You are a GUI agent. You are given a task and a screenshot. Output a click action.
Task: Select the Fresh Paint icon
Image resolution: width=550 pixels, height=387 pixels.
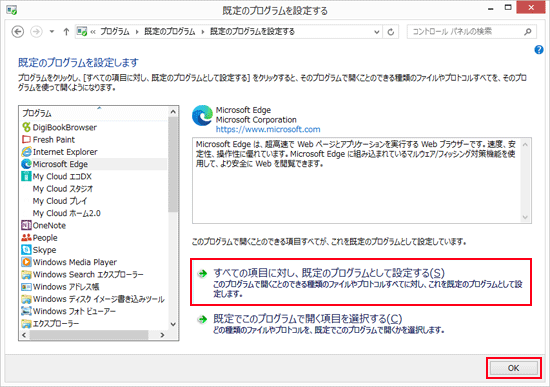(x=26, y=140)
